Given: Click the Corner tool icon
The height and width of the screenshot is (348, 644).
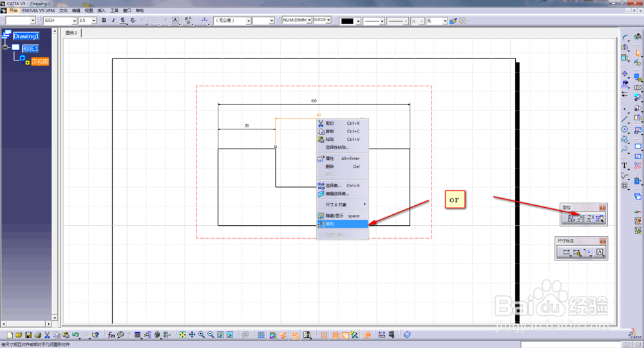Looking at the screenshot, I should coord(625,37).
